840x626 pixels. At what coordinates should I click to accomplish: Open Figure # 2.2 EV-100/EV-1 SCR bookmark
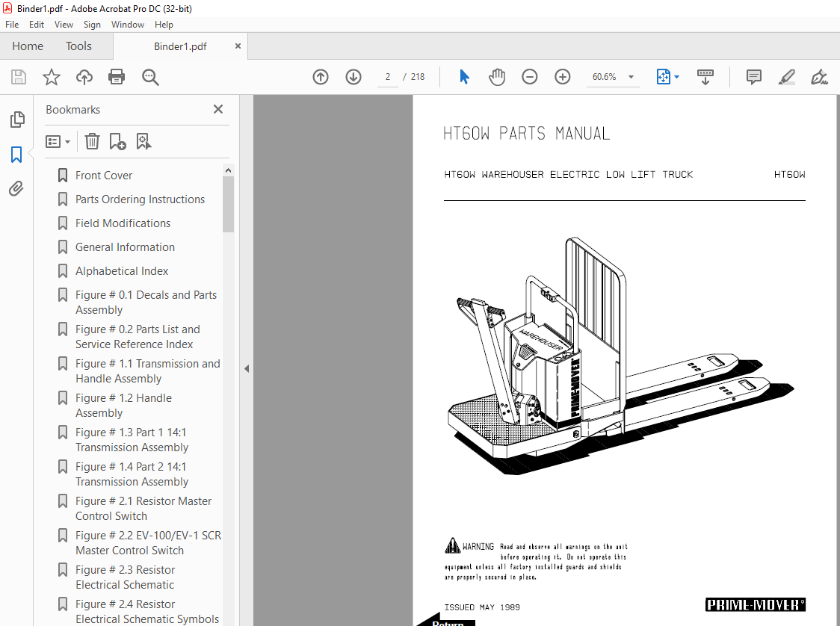(x=148, y=543)
